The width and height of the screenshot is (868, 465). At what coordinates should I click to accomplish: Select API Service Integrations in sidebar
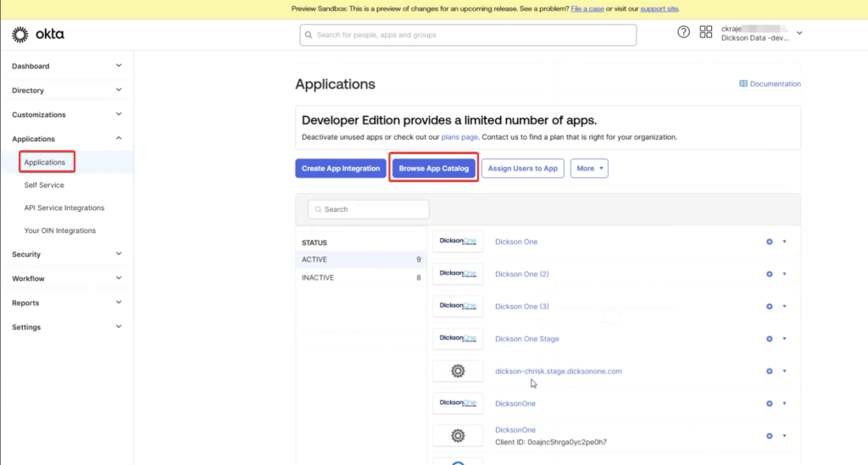click(64, 208)
